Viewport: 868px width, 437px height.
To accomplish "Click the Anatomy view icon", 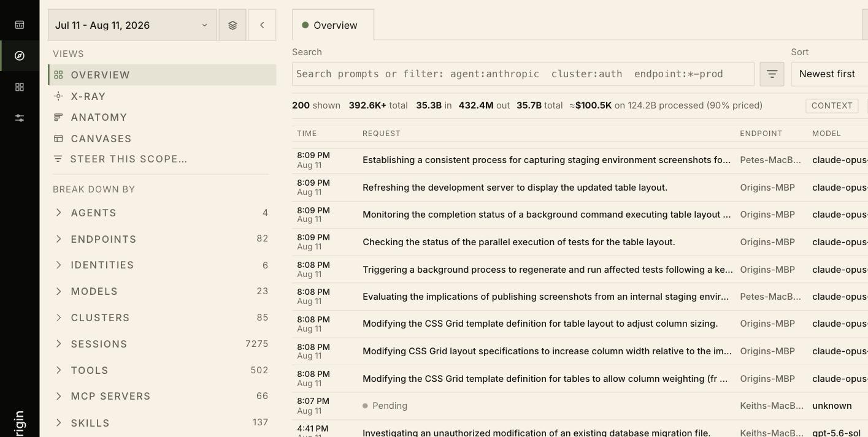I will pyautogui.click(x=58, y=117).
